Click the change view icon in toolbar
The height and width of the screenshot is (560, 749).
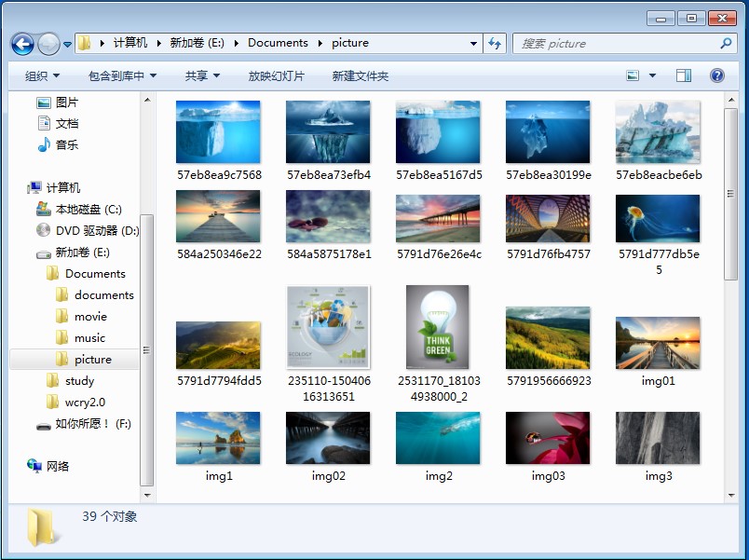pyautogui.click(x=633, y=75)
